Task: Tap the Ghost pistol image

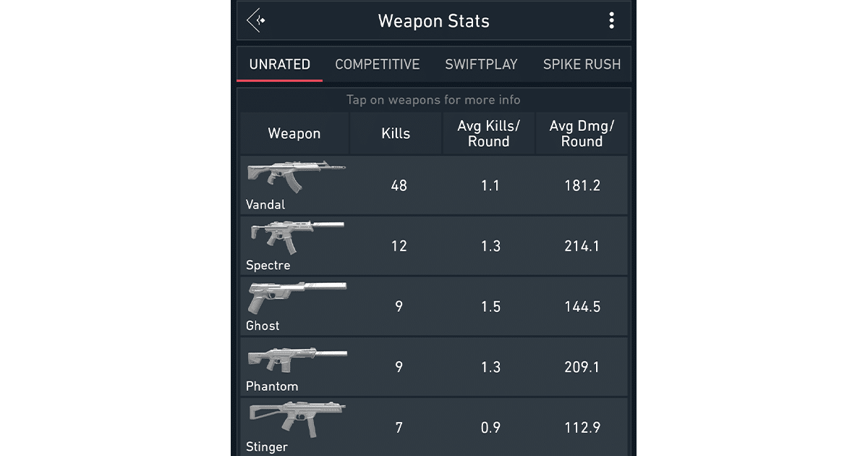Action: 297,297
